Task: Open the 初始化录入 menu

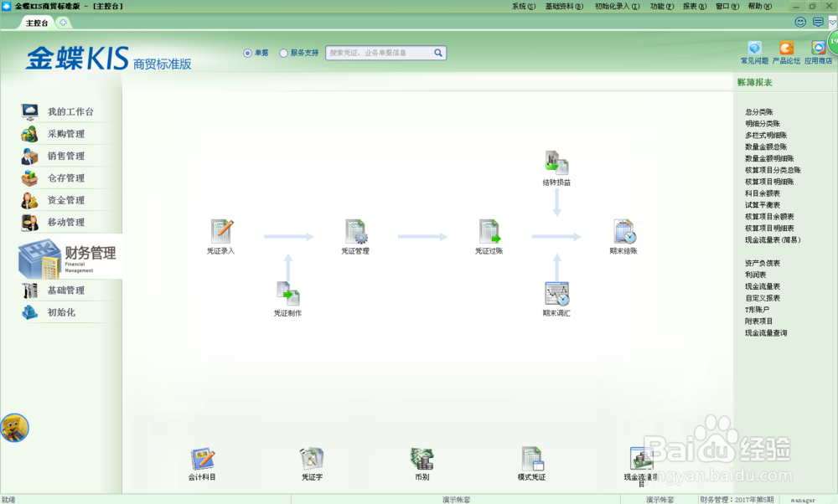Action: pos(618,7)
